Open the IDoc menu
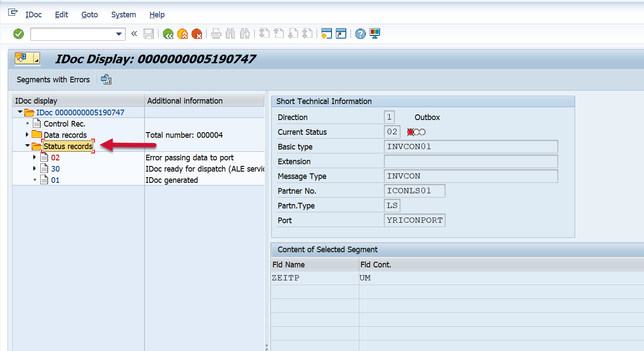Image resolution: width=644 pixels, height=351 pixels. [x=33, y=15]
